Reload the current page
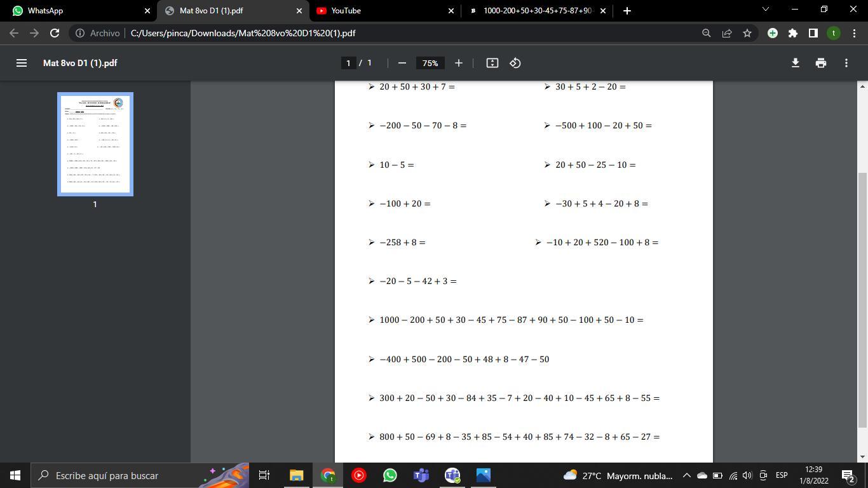Screen dimensions: 868x488 [55, 33]
